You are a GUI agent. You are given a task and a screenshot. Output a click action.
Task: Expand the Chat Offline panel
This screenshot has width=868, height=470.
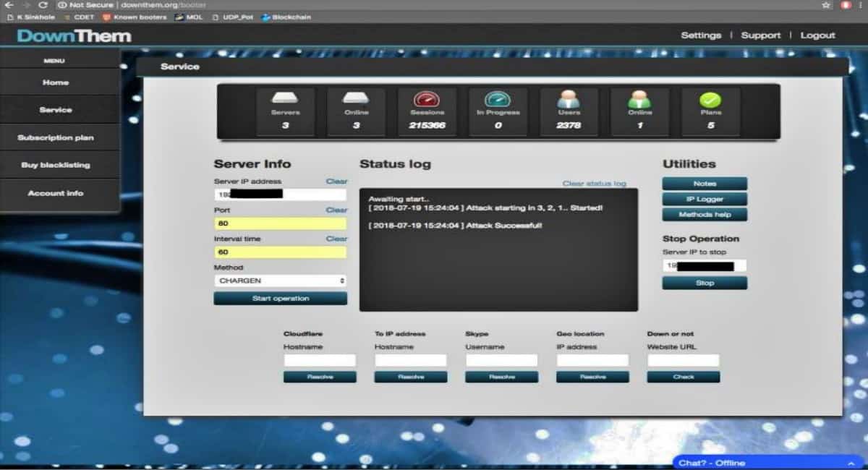tap(767, 462)
